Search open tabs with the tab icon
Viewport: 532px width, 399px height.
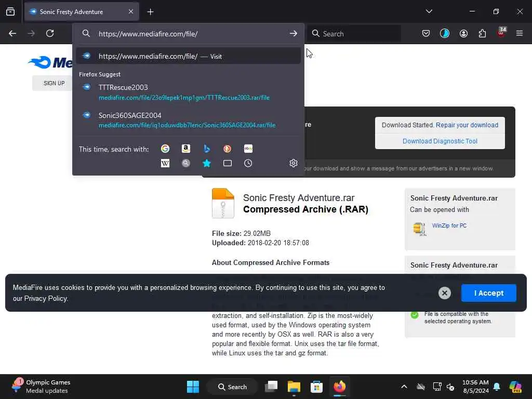pyautogui.click(x=228, y=163)
